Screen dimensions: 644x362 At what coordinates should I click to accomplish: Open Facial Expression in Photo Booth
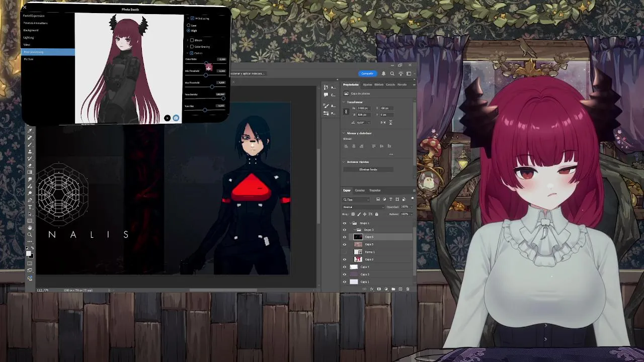point(34,16)
